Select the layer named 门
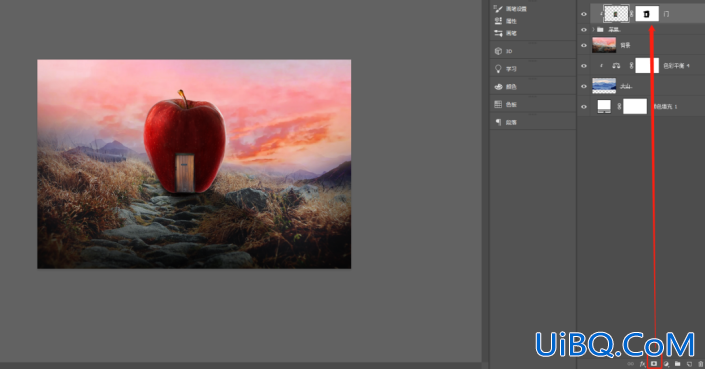The width and height of the screenshot is (705, 369). pyautogui.click(x=666, y=14)
